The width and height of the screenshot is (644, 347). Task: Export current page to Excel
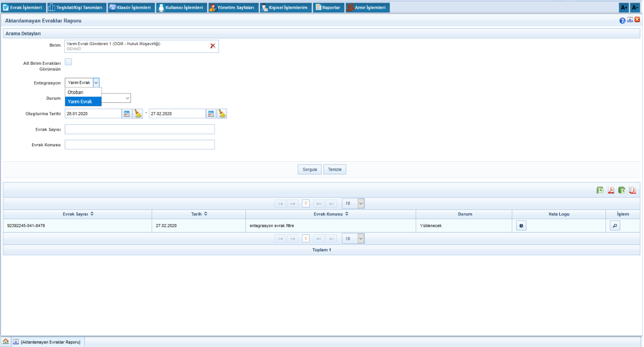(x=600, y=190)
